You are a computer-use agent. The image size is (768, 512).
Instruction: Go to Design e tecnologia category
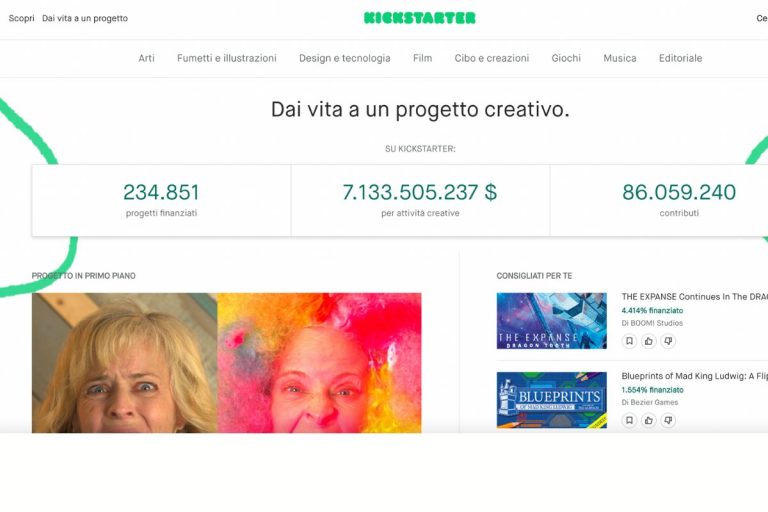345,58
